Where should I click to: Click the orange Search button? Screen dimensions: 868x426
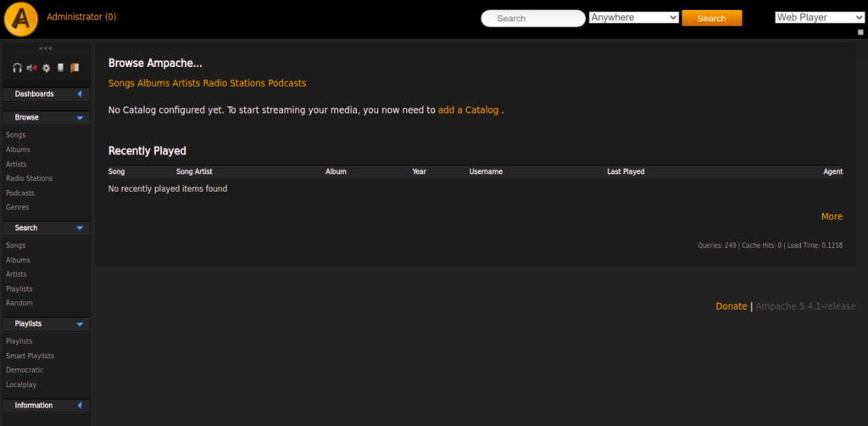point(712,19)
